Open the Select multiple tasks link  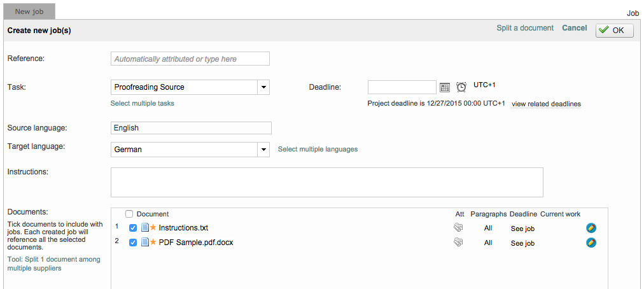pos(142,103)
